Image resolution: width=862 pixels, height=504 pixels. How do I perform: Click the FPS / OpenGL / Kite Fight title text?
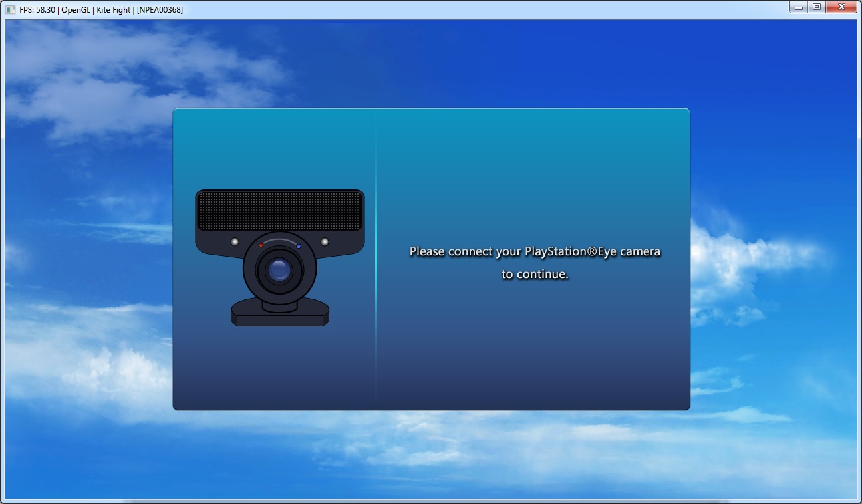101,10
